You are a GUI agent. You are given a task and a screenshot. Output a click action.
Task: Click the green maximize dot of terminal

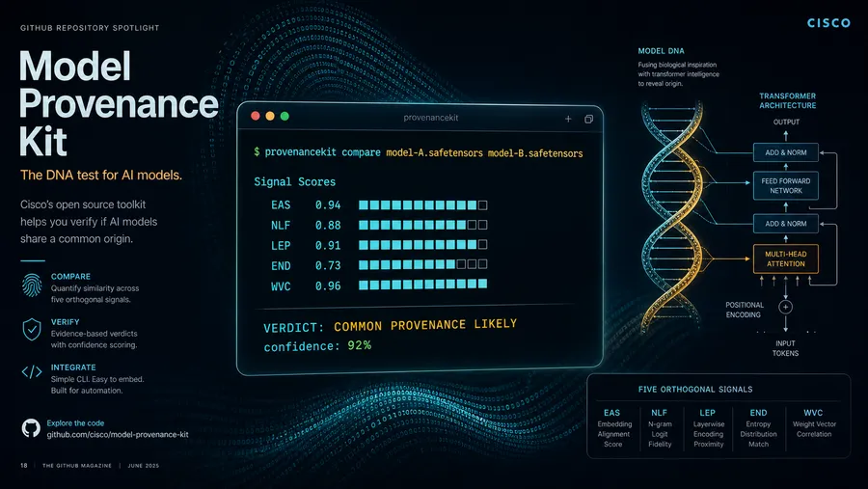click(x=285, y=116)
